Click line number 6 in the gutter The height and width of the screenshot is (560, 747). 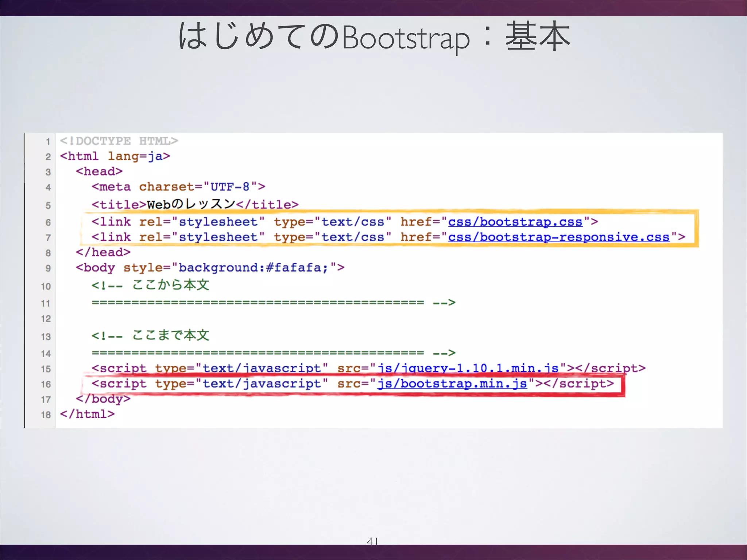point(48,222)
